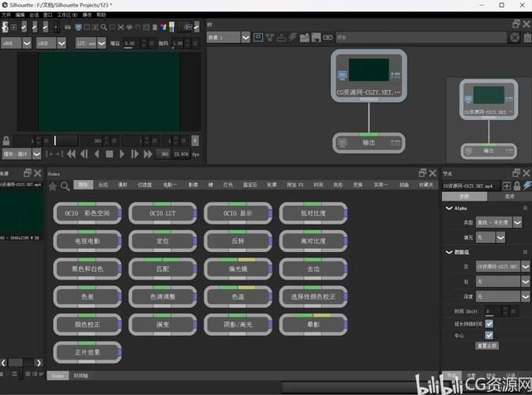Screen dimensions: 532x395
Task: Click the blue lightning icon in node panel
Action: pyautogui.click(x=527, y=186)
